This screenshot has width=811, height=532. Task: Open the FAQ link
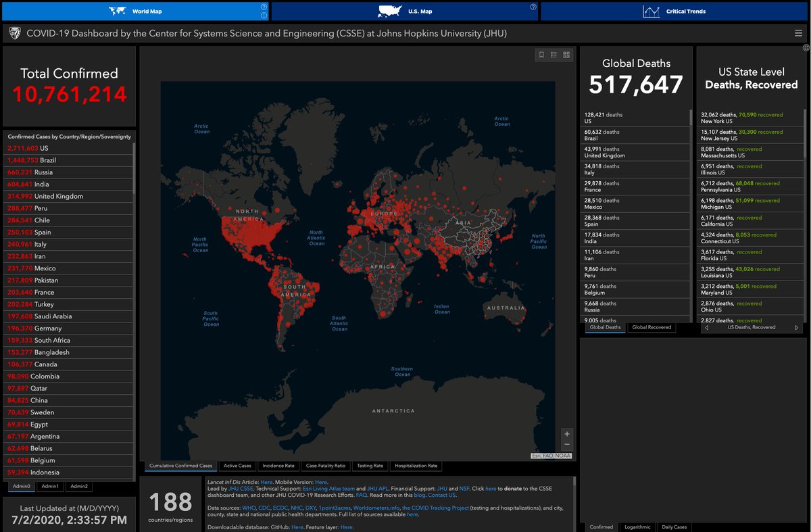coord(362,495)
